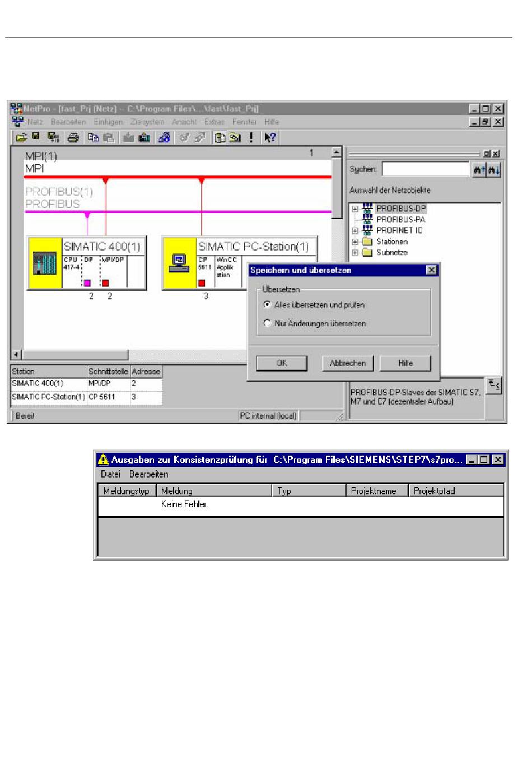
Task: Click the Paste toolbar icon
Action: pos(109,137)
